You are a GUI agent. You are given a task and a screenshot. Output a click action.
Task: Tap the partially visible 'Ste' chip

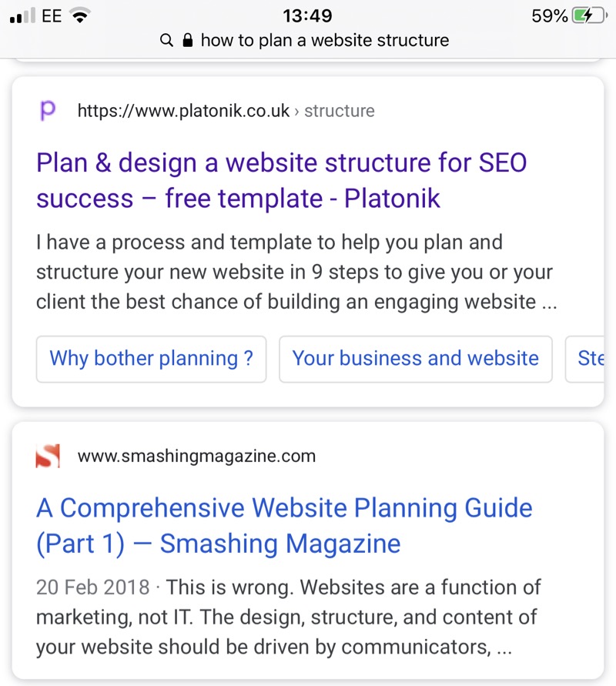click(x=589, y=359)
